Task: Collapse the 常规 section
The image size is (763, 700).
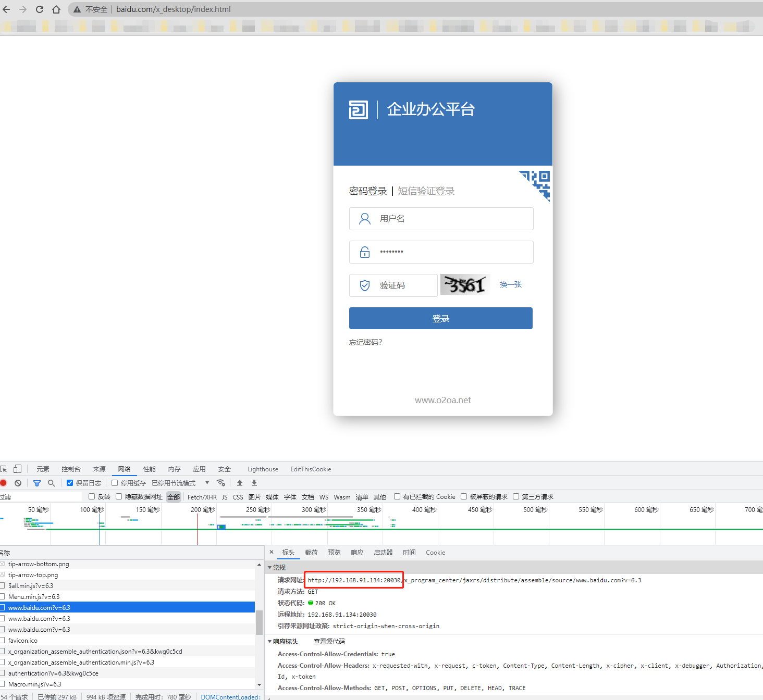Action: [x=270, y=567]
